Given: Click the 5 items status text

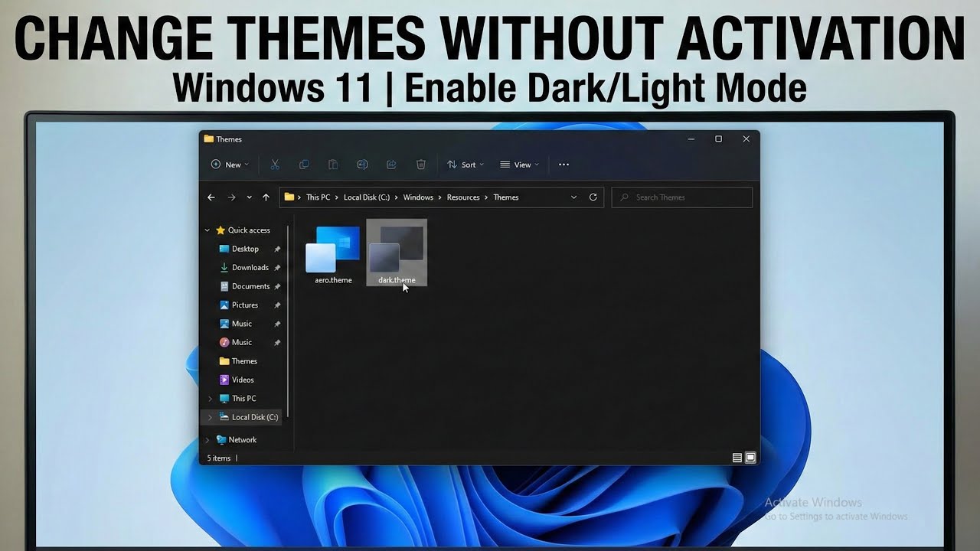Looking at the screenshot, I should [x=219, y=458].
